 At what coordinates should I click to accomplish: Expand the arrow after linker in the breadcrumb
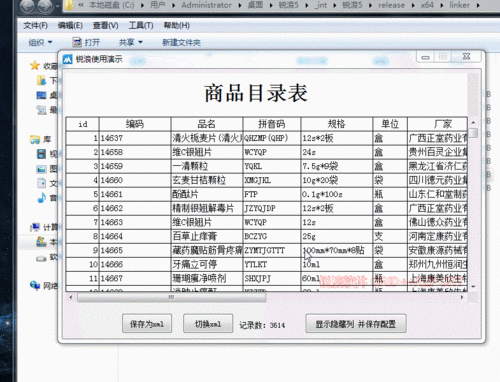click(478, 5)
